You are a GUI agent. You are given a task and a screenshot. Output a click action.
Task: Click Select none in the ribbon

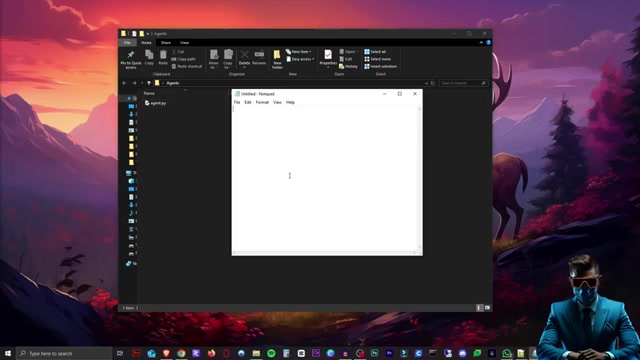coord(378,59)
